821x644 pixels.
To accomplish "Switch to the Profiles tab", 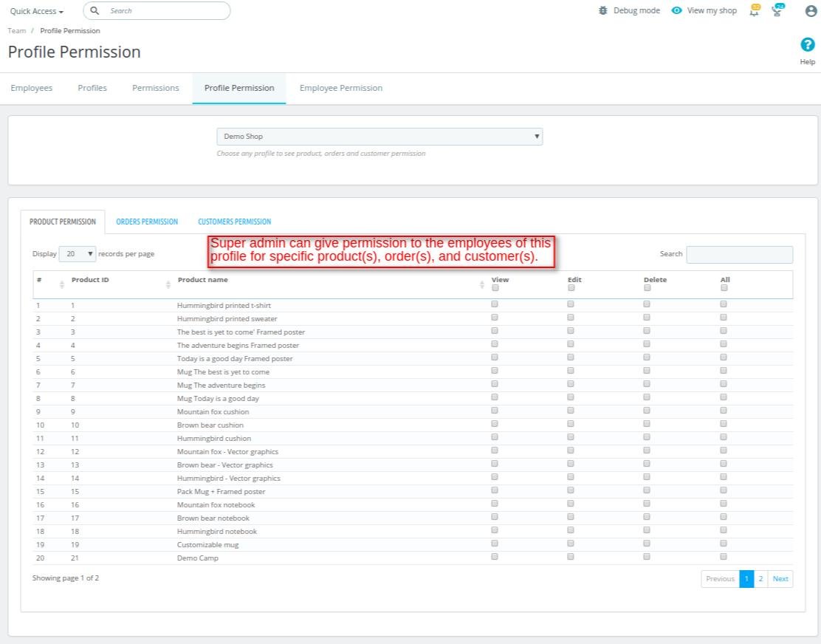I will pyautogui.click(x=92, y=88).
